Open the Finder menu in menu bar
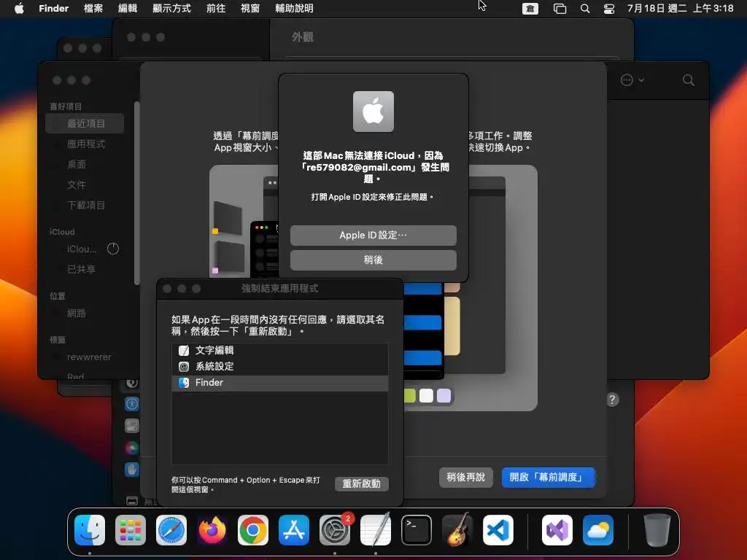The width and height of the screenshot is (747, 560). pos(54,8)
